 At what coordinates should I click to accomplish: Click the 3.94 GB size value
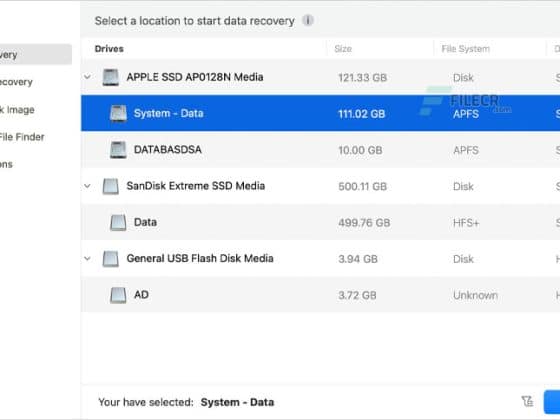point(358,259)
